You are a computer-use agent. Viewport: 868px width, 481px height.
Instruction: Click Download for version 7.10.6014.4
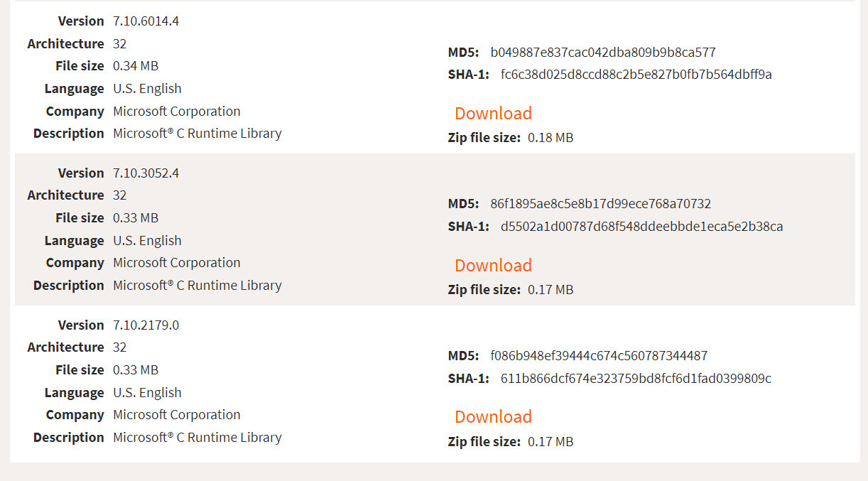pyautogui.click(x=493, y=114)
